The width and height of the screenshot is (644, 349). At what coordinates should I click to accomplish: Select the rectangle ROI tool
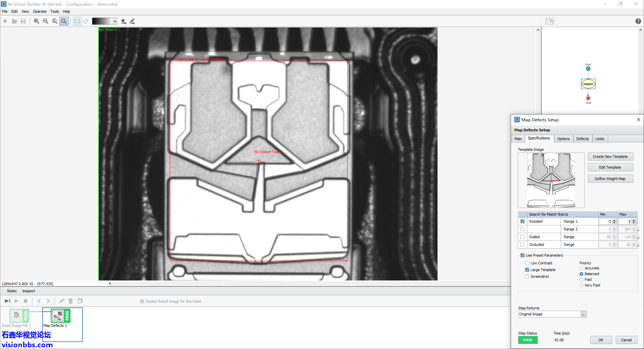(x=77, y=21)
